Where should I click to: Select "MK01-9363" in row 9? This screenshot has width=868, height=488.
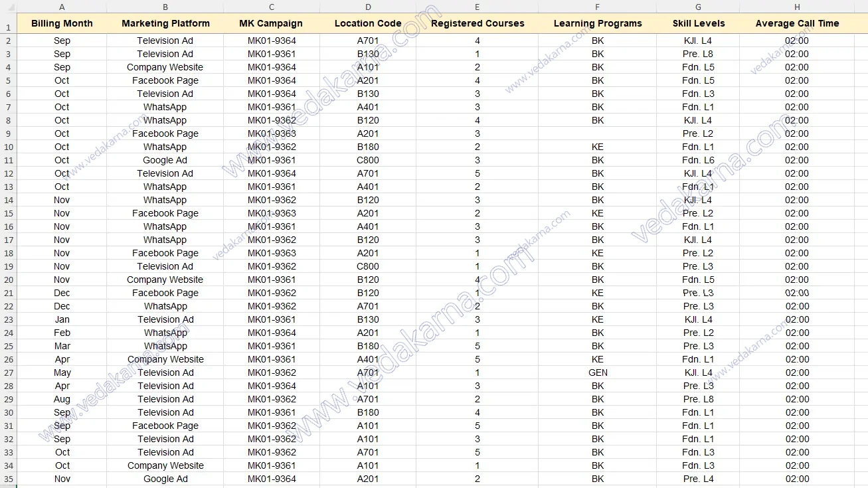click(272, 133)
